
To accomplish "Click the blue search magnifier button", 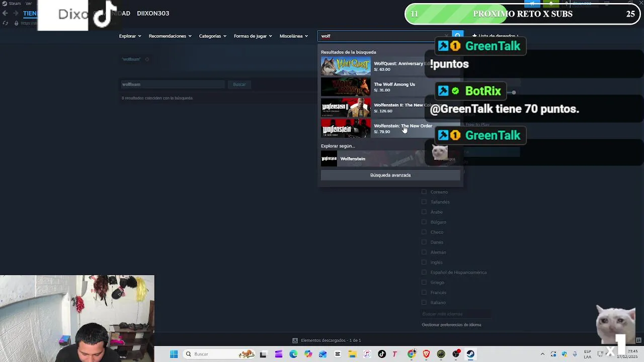I will click(457, 36).
